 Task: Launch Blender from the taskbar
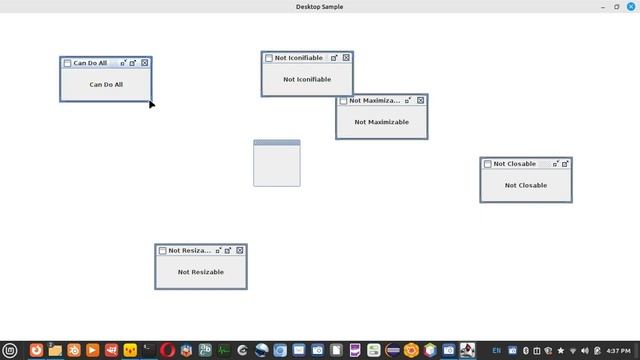[74, 350]
